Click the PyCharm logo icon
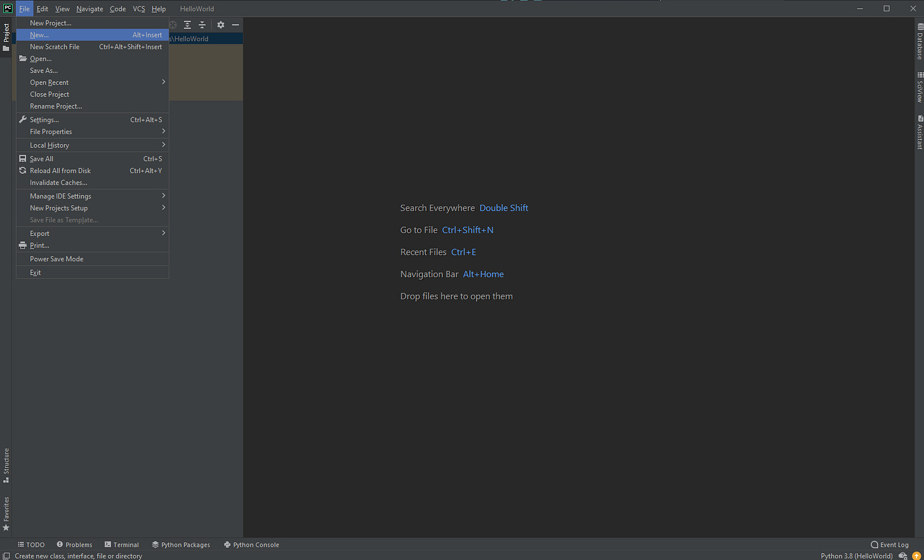The width and height of the screenshot is (924, 560). pyautogui.click(x=8, y=8)
